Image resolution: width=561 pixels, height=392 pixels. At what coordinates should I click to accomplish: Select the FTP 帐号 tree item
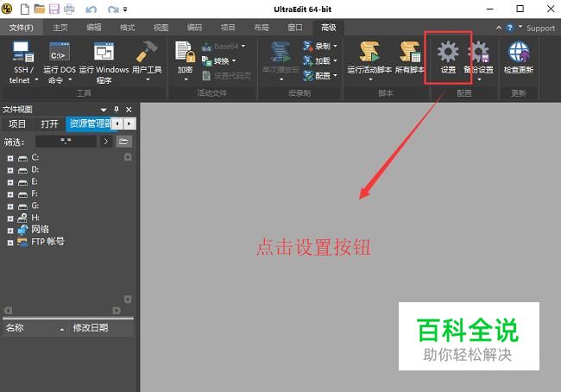click(47, 242)
